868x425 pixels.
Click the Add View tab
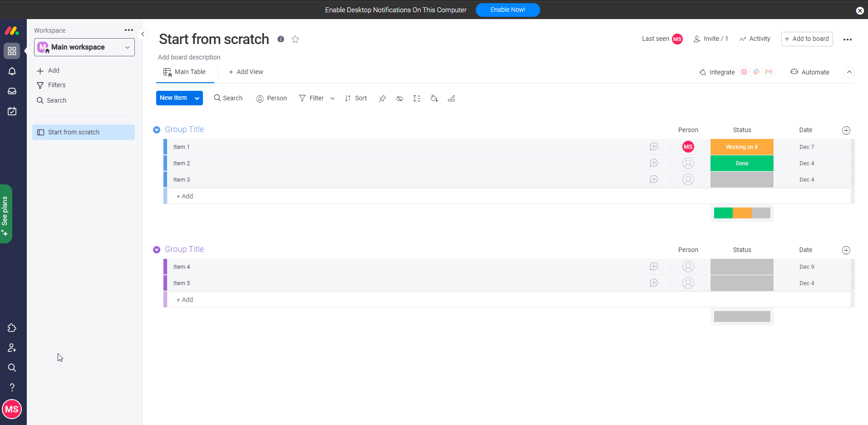click(x=246, y=72)
